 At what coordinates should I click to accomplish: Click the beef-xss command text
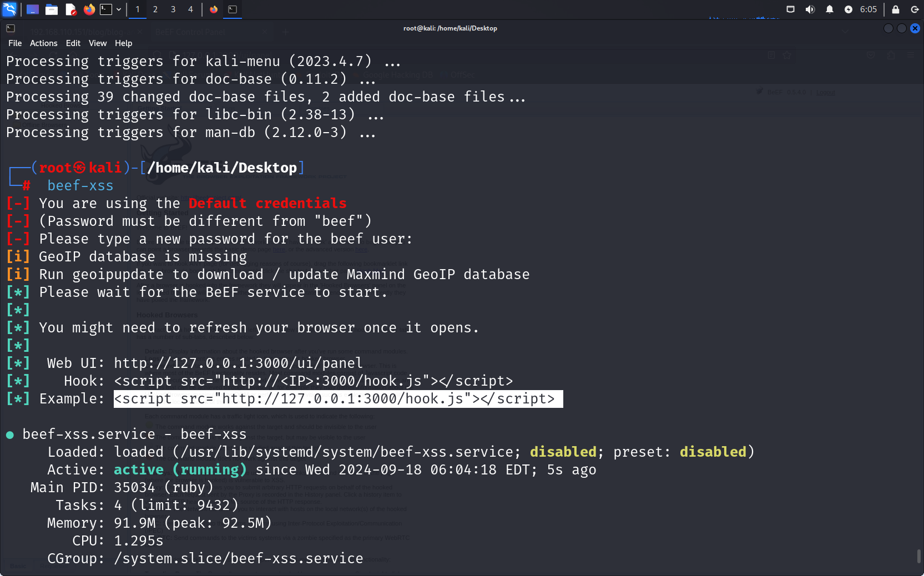click(x=80, y=186)
